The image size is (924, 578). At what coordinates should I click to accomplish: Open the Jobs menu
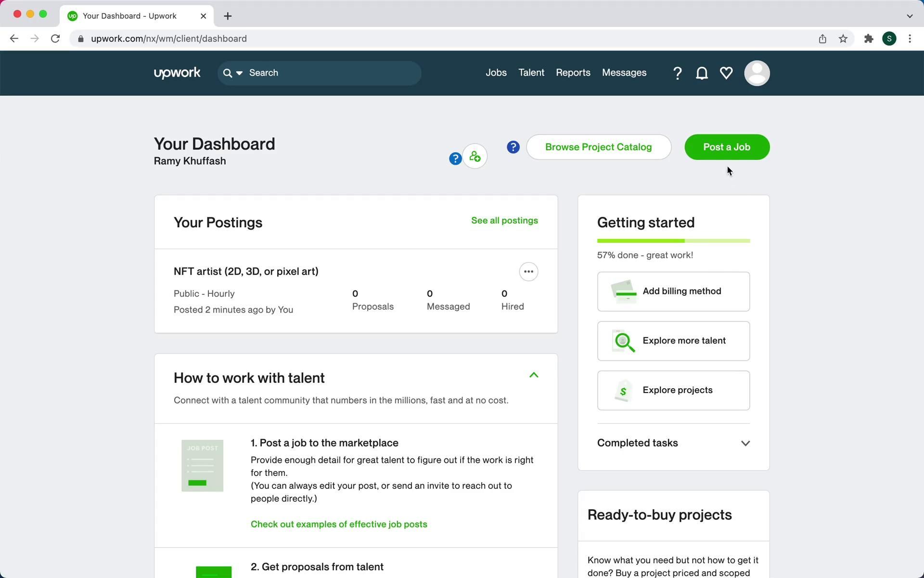[496, 73]
